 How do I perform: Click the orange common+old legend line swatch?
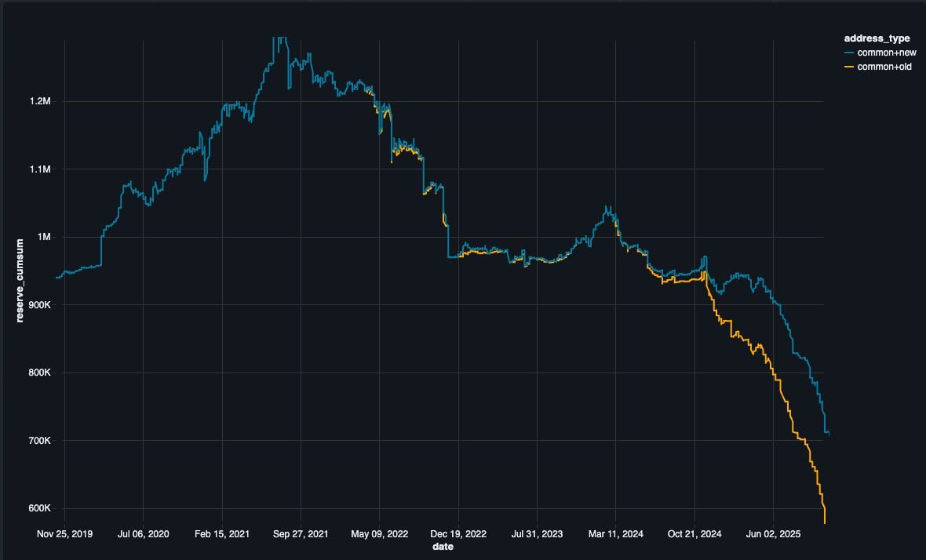click(x=849, y=67)
